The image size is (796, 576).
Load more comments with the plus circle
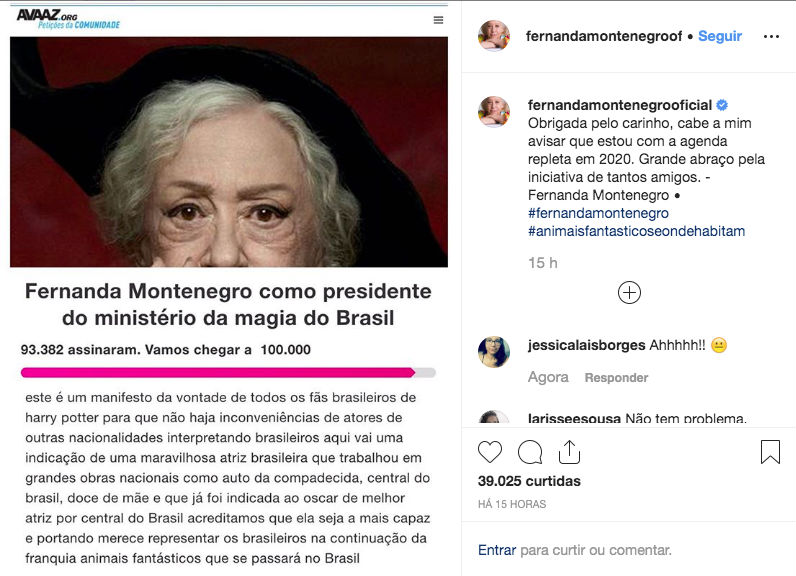629,293
